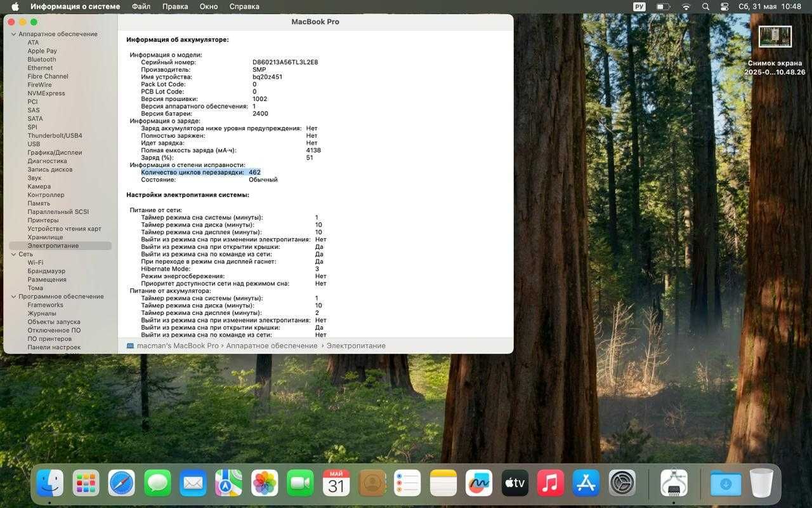812x508 pixels.
Task: Open Calendar showing May 31 in Dock
Action: 336,483
